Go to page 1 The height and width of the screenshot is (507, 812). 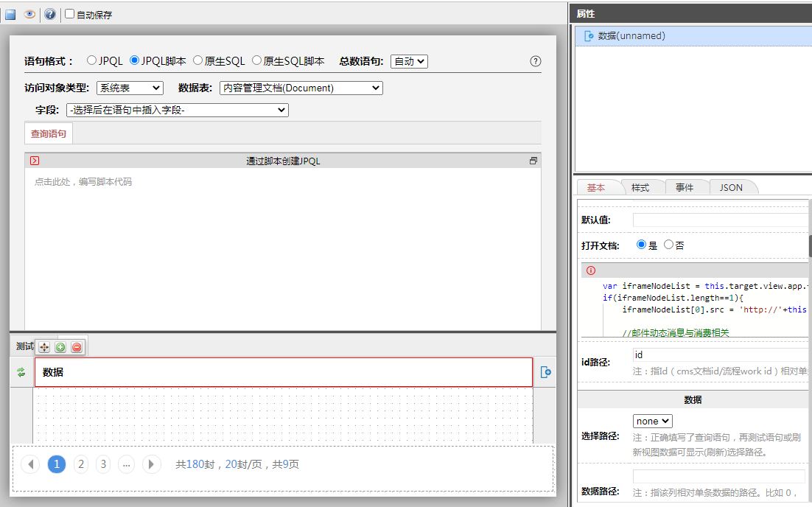57,464
